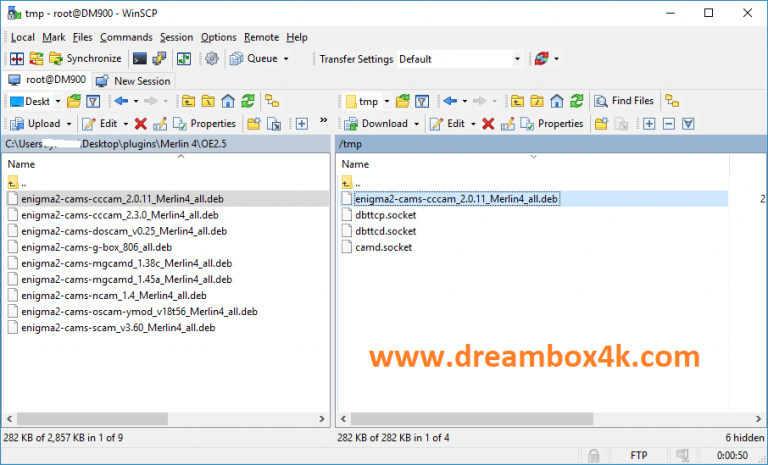The width and height of the screenshot is (768, 465).
Task: Click the local panel red Delete icon
Action: point(141,124)
